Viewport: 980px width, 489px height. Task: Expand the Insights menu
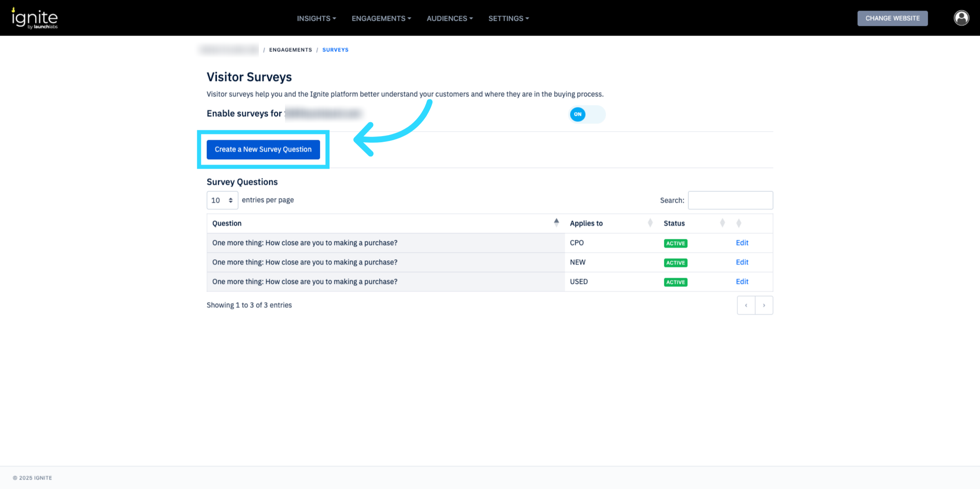pyautogui.click(x=316, y=18)
